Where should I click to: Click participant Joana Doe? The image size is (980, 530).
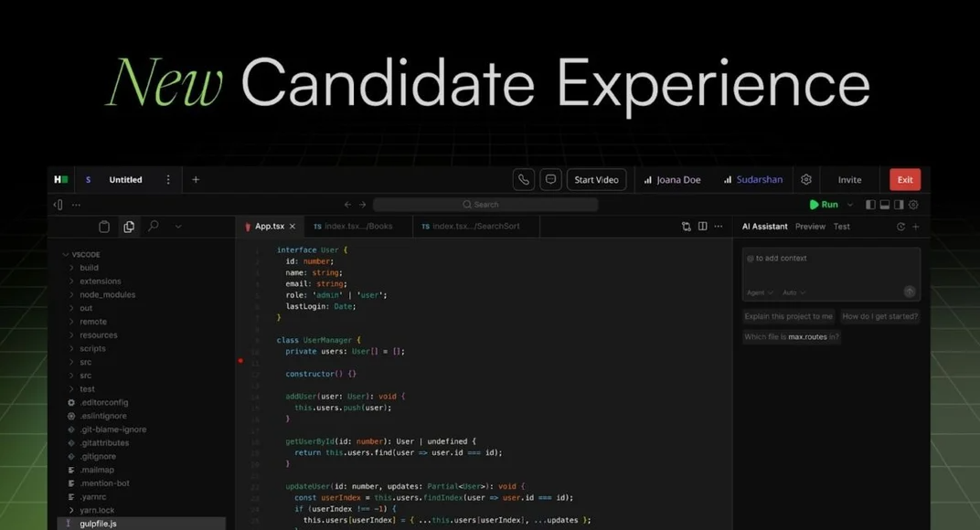click(x=672, y=179)
